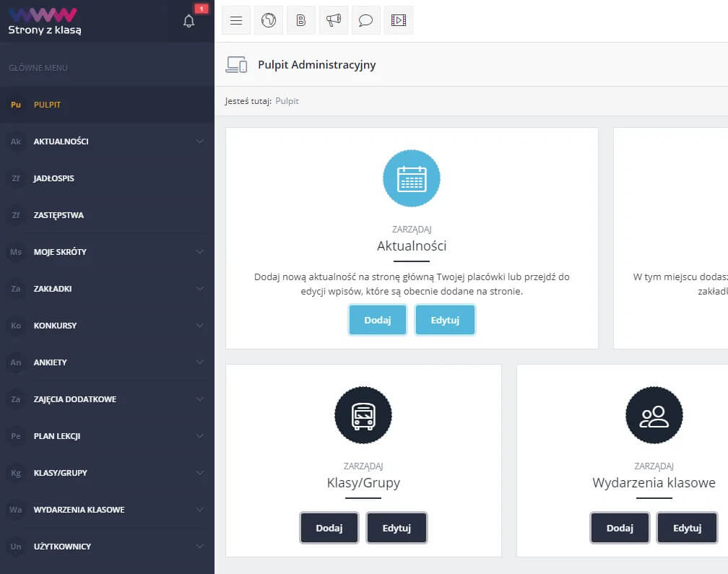
Task: Toggle the hamburger menu icon
Action: [x=235, y=20]
